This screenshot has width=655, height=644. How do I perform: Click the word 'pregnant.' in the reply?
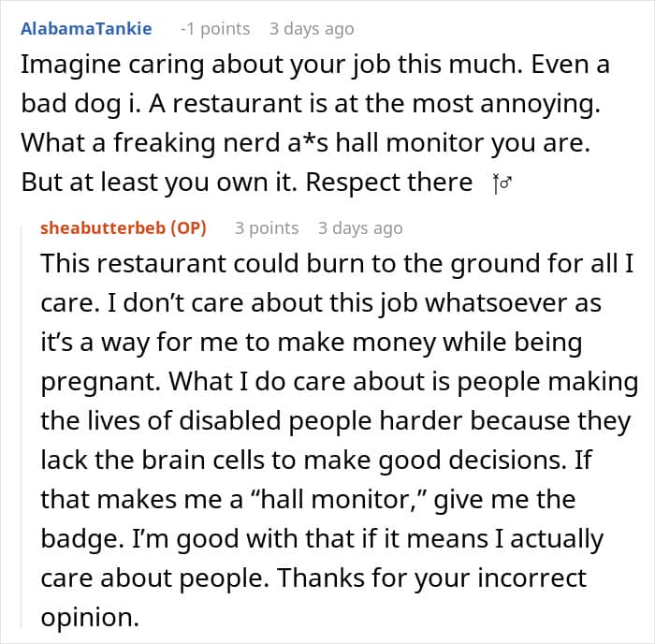pos(101,382)
